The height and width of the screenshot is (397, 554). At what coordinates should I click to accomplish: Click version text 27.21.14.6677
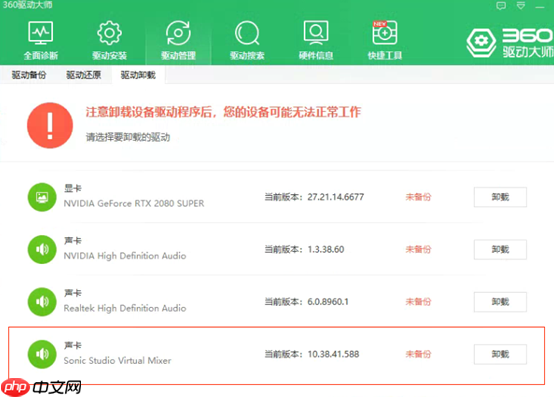click(x=336, y=197)
